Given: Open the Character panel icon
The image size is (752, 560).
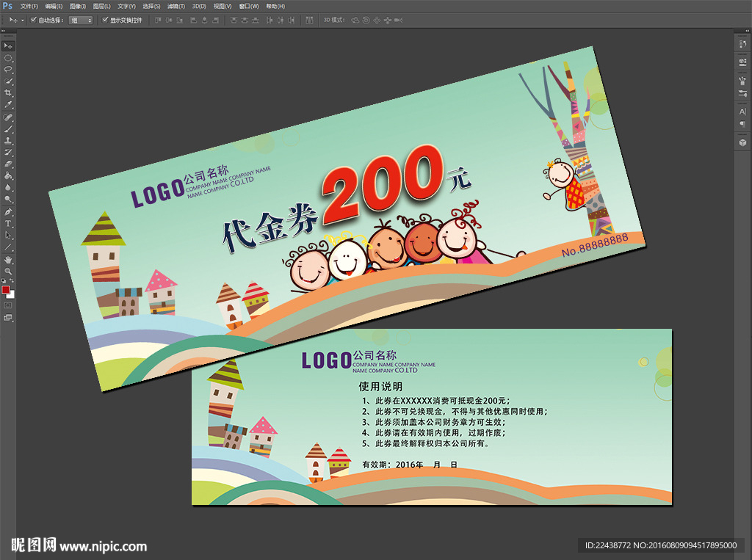Looking at the screenshot, I should point(742,112).
